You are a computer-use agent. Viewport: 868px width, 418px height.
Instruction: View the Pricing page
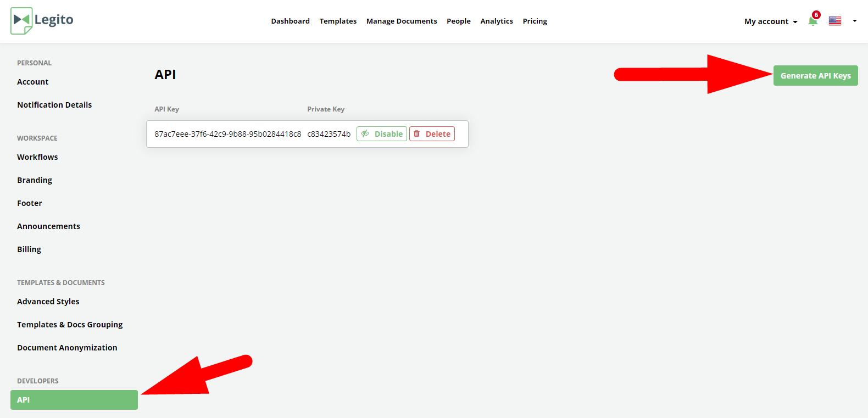pos(535,21)
